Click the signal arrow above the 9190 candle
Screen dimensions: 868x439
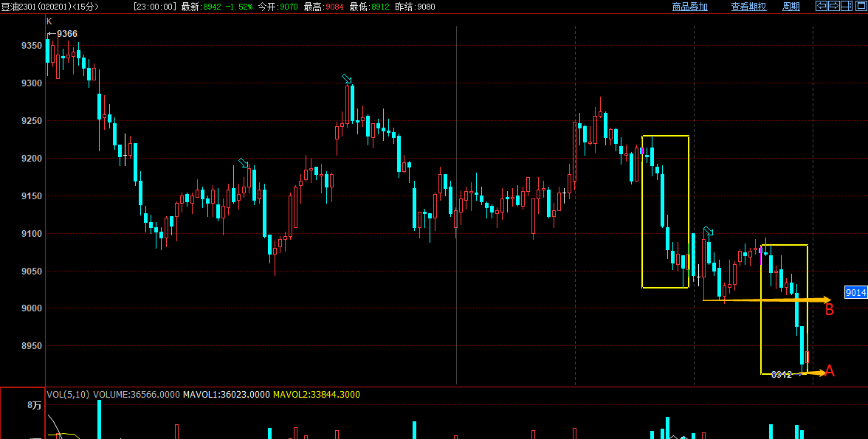[x=244, y=162]
